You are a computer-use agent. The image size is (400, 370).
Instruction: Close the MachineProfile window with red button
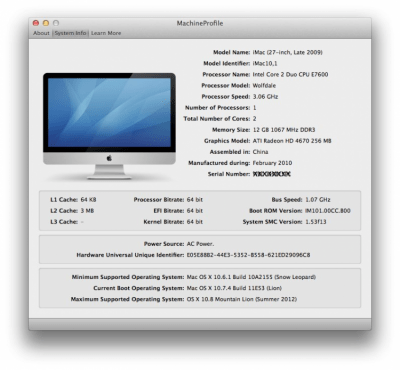[36, 23]
